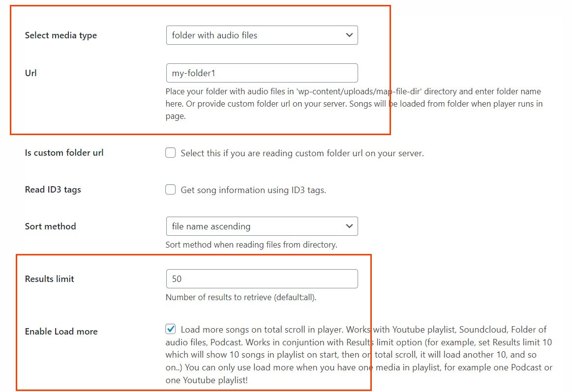Uncheck the Enable Load more checkbox
Viewport: 572px width, 392px height.
pos(171,329)
